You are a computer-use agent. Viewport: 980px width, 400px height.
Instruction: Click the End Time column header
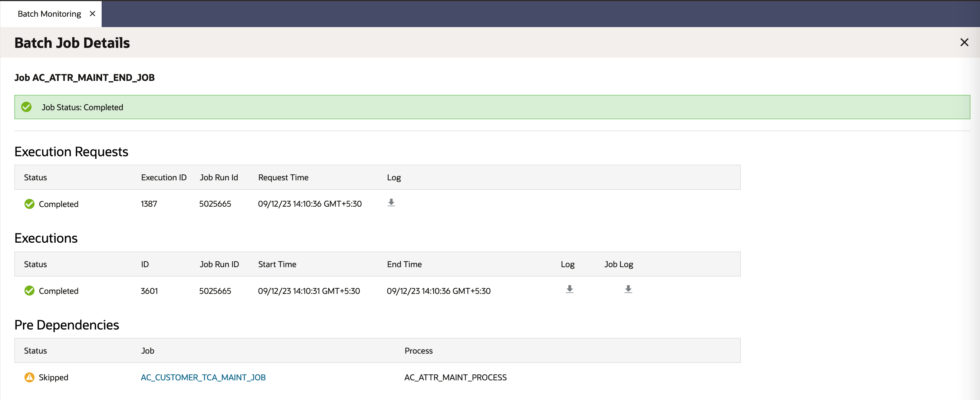pyautogui.click(x=404, y=264)
